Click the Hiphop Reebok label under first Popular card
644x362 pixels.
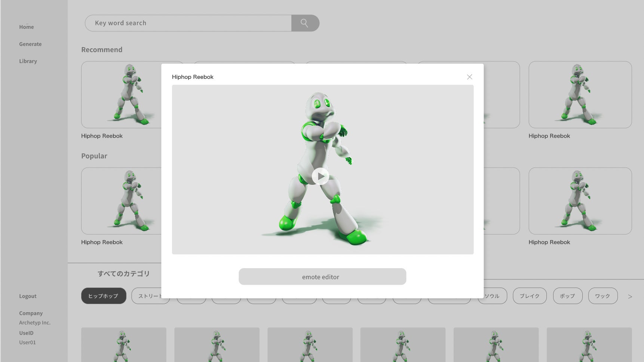[x=102, y=242]
